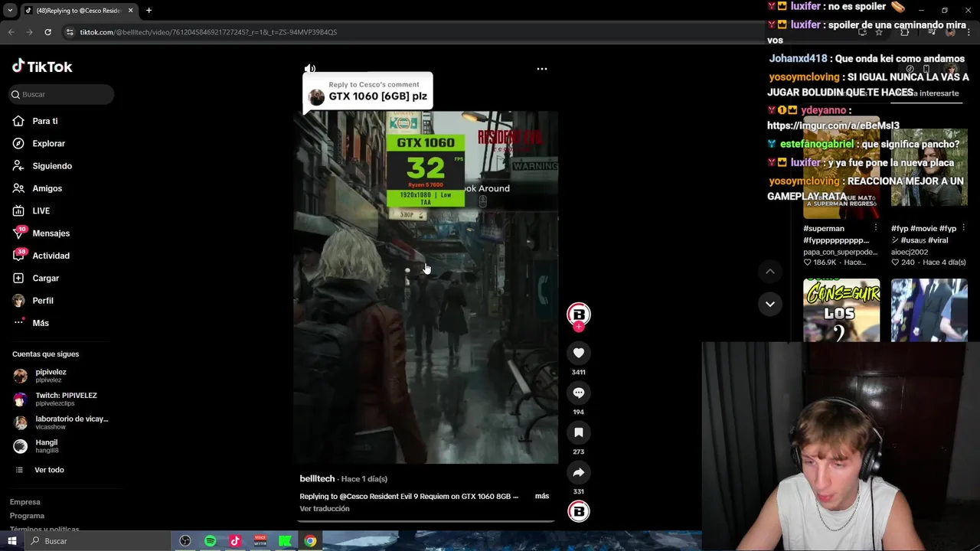This screenshot has height=551, width=980.
Task: Open Spotify from taskbar
Action: (210, 541)
